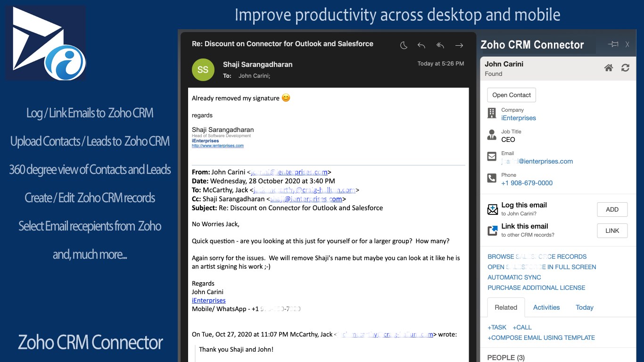Click +CALL to add a call
This screenshot has width=644, height=362.
[x=522, y=327]
